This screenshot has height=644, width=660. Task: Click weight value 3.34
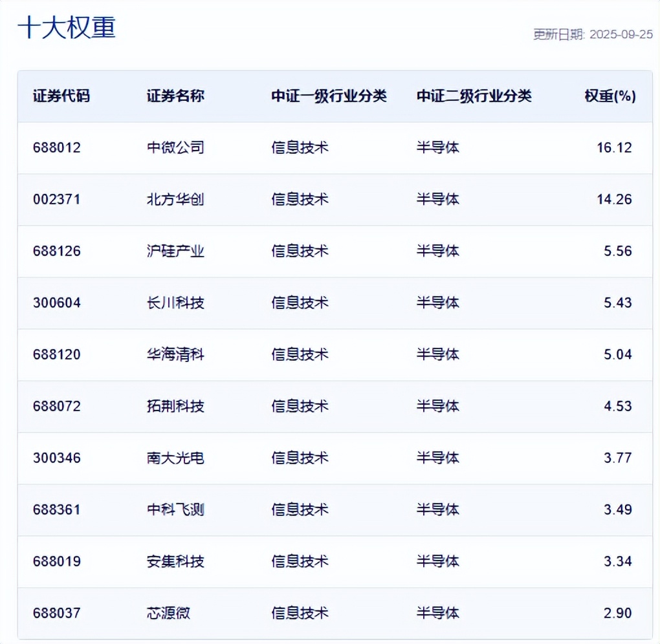pyautogui.click(x=618, y=561)
